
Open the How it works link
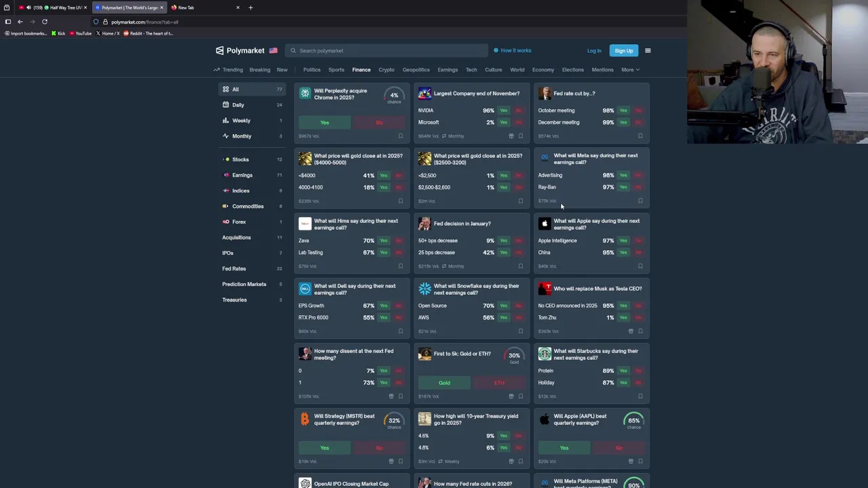(x=513, y=50)
